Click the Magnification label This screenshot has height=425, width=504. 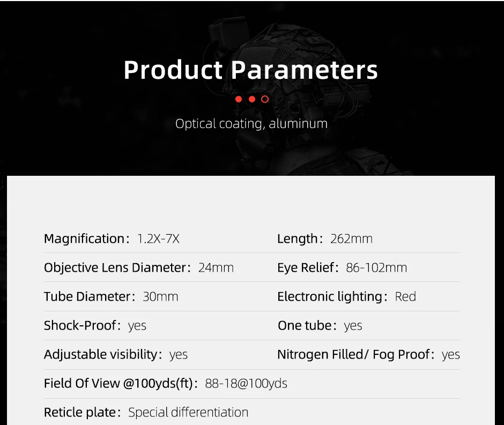(84, 239)
